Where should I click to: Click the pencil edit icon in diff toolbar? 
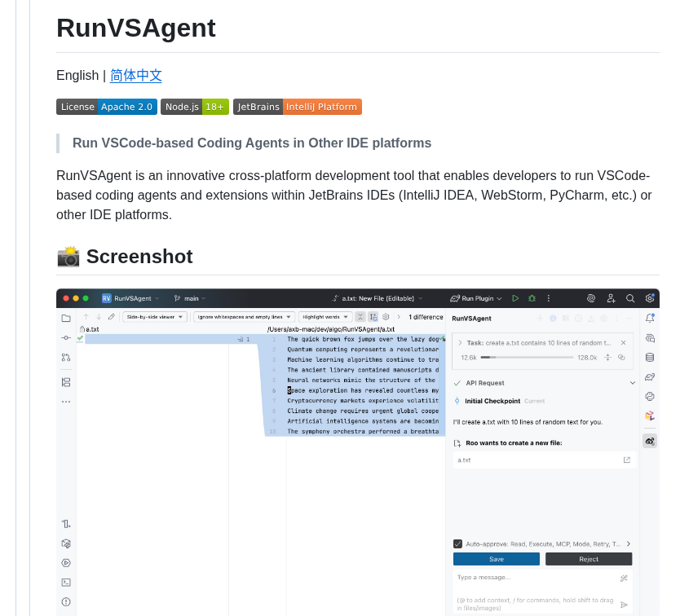112,317
